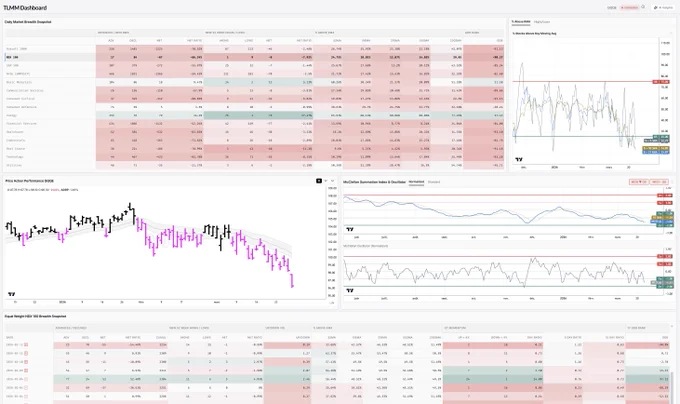Click the top red level label on Summation Index axis
Viewport: 680px width, 404px height.
coord(665,195)
